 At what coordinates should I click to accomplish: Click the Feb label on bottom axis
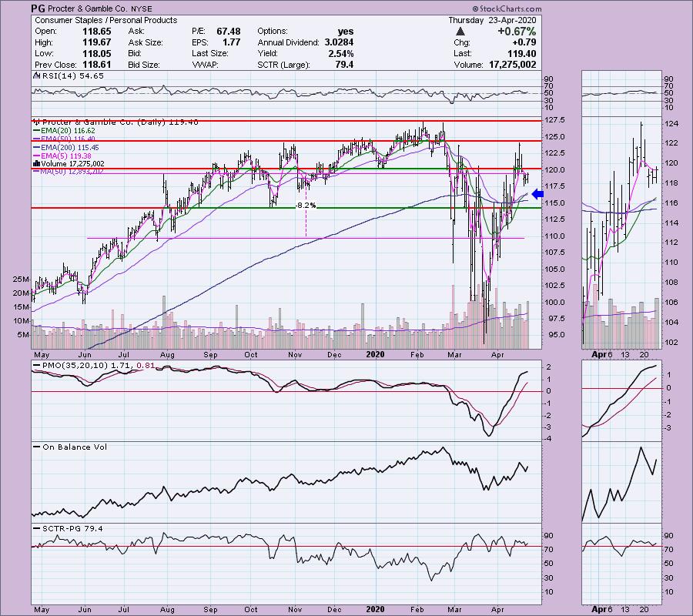[x=417, y=609]
